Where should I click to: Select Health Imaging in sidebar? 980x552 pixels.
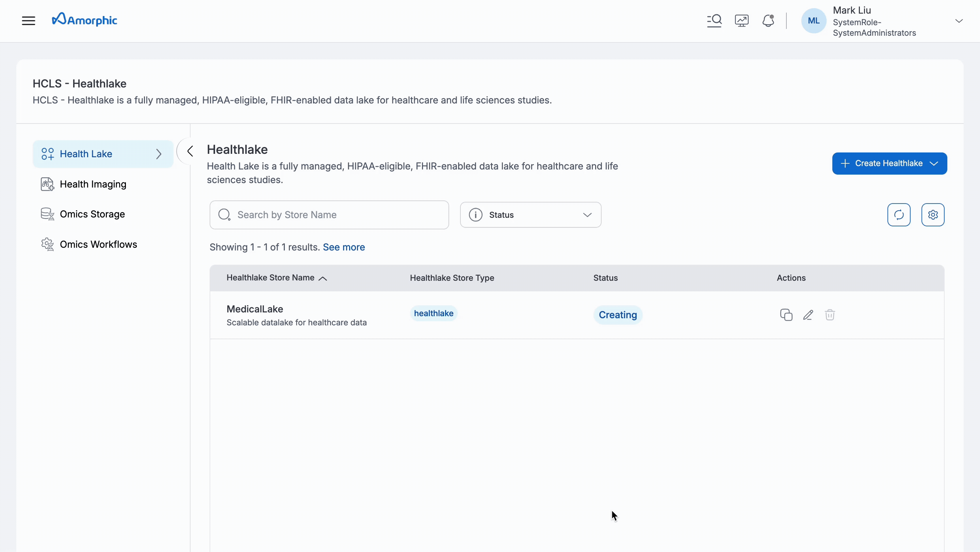coord(93,184)
